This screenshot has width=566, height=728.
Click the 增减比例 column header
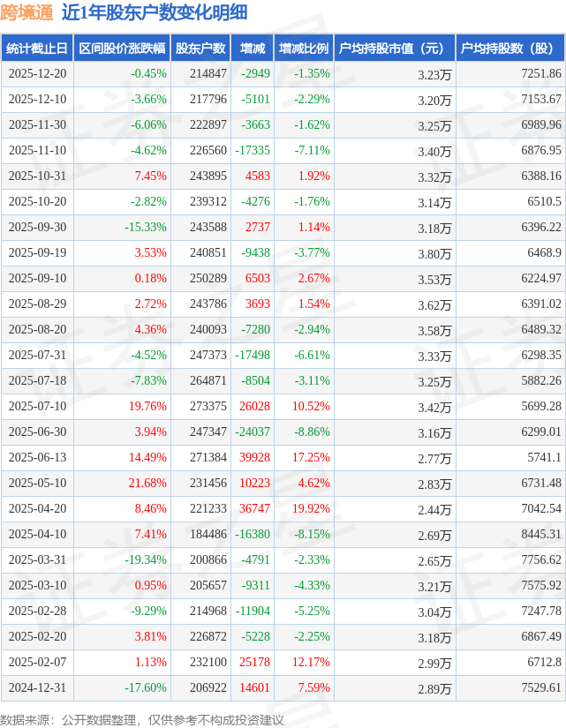(x=303, y=49)
